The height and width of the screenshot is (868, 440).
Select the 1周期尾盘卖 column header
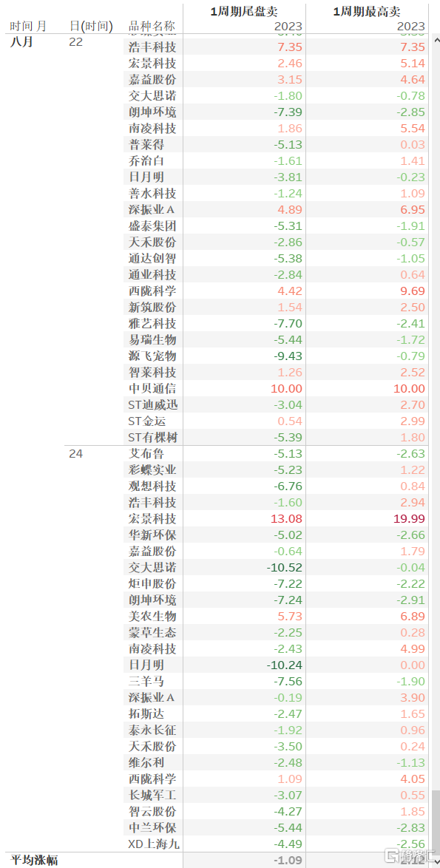click(x=244, y=12)
